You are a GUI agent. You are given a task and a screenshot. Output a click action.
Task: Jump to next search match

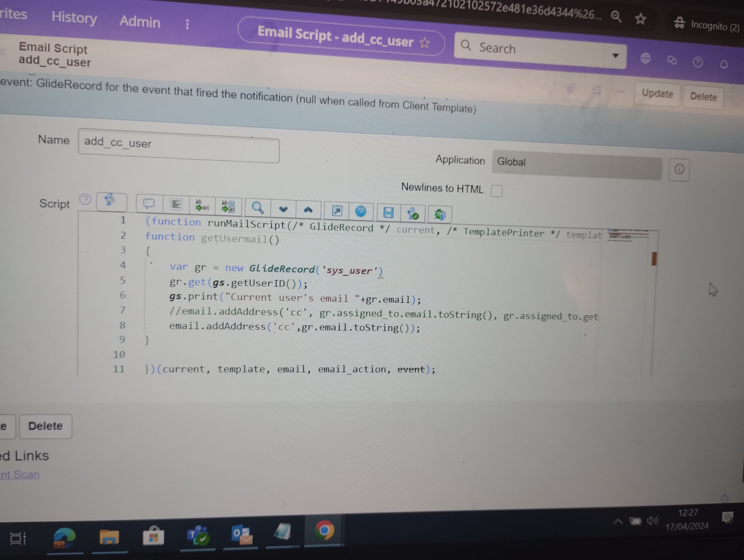click(283, 209)
